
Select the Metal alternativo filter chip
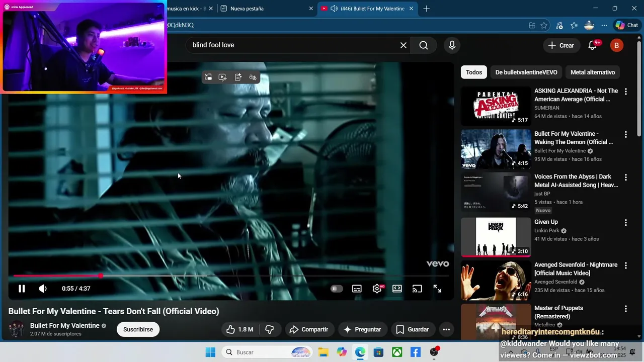(593, 72)
